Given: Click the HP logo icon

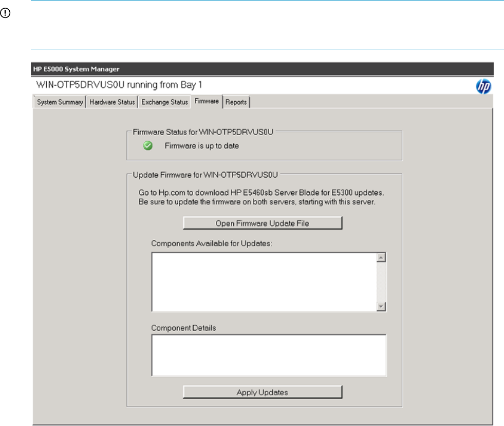Looking at the screenshot, I should coord(483,86).
